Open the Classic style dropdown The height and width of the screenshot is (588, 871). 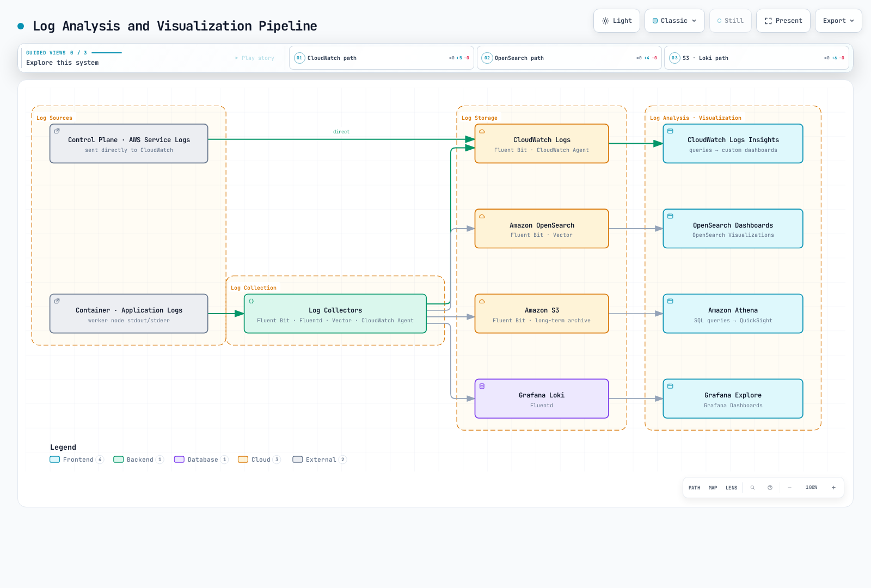coord(674,21)
